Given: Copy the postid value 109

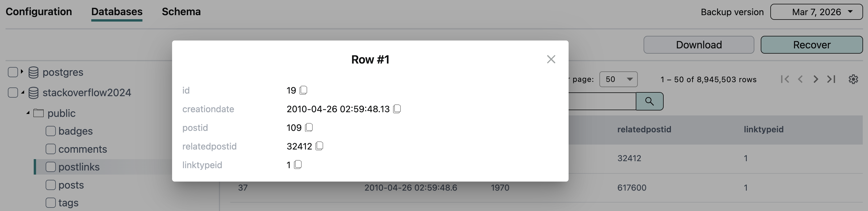Looking at the screenshot, I should 309,127.
